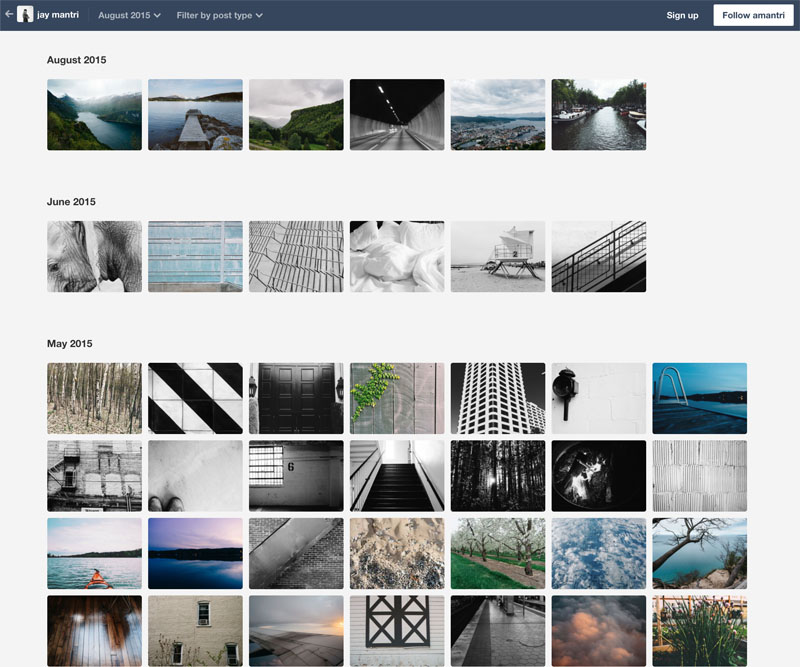The width and height of the screenshot is (800, 667).
Task: Open the jay mantri blog name link
Action: 58,16
